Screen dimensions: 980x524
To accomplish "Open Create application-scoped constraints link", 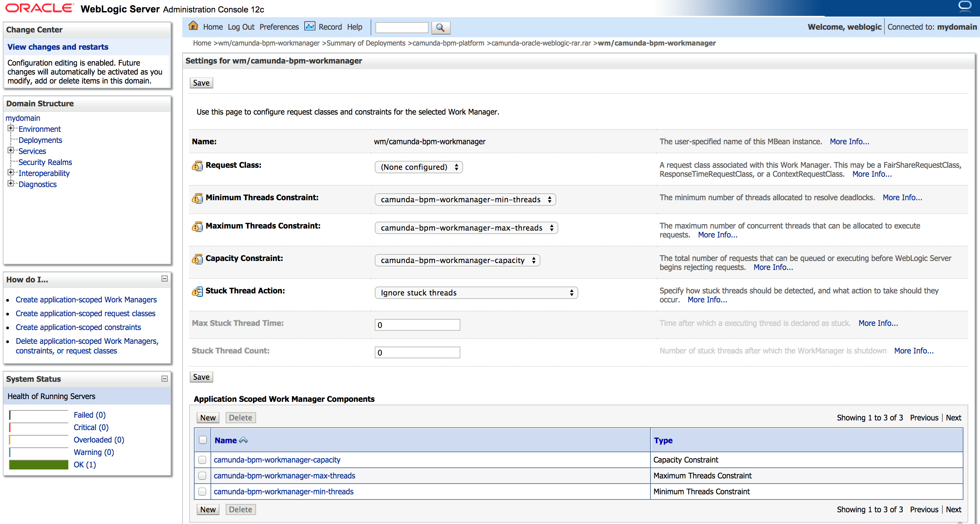I will click(78, 327).
